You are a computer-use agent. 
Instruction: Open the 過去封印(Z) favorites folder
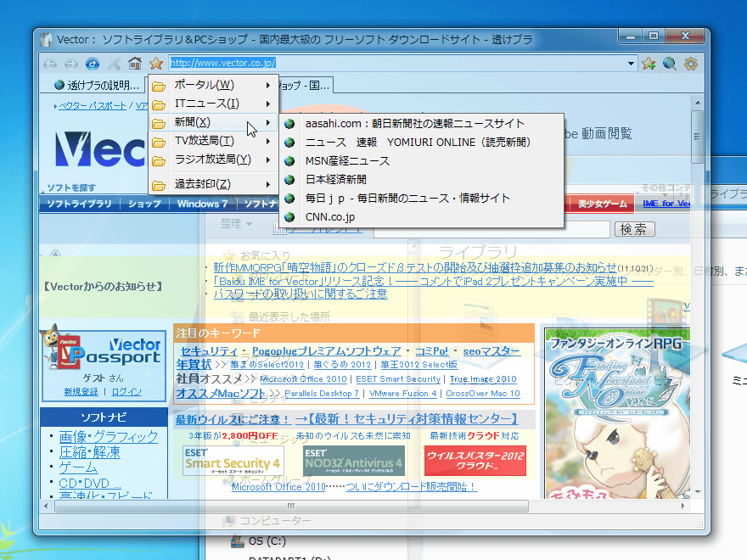213,184
